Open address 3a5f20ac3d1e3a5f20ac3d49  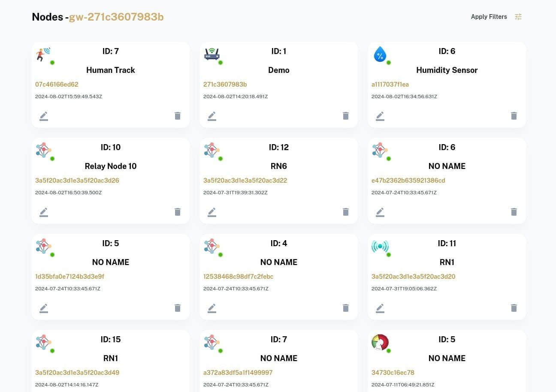point(77,373)
